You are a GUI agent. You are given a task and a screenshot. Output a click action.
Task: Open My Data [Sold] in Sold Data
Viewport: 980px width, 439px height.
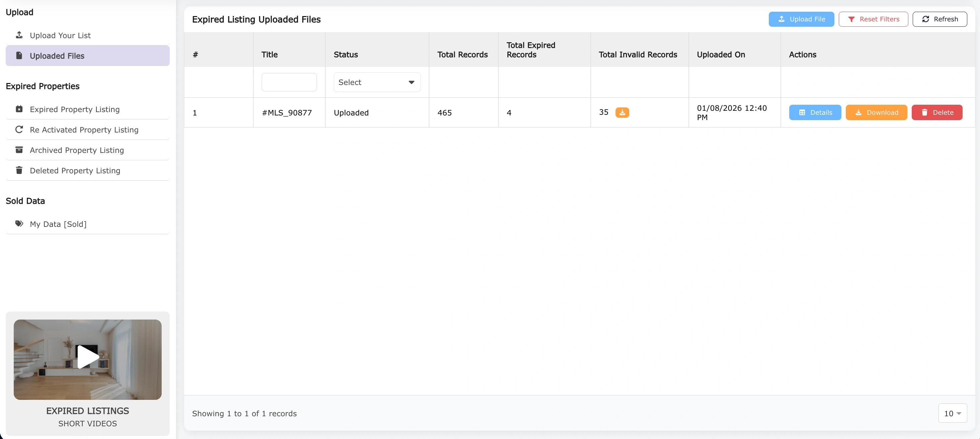pos(58,224)
